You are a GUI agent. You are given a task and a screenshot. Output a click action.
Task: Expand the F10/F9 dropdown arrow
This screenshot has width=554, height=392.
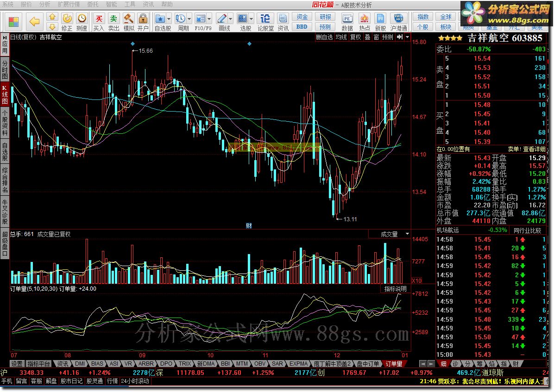click(x=209, y=19)
